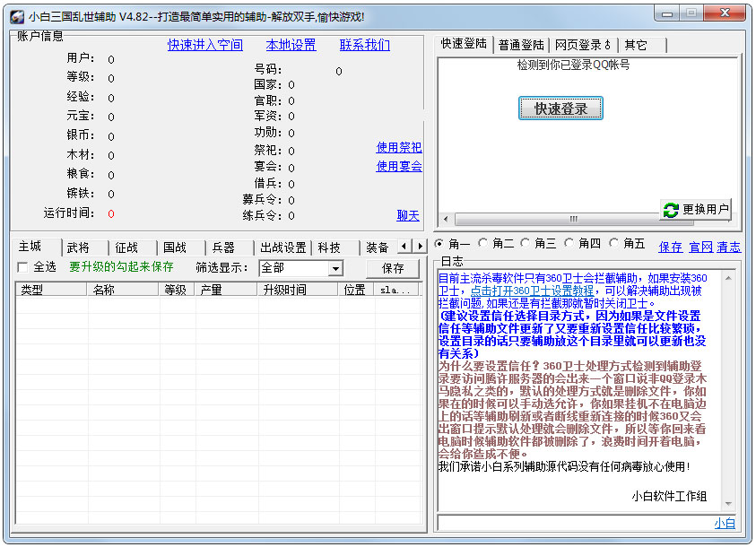
Task: Switch to the 武将 tab
Action: pyautogui.click(x=79, y=247)
